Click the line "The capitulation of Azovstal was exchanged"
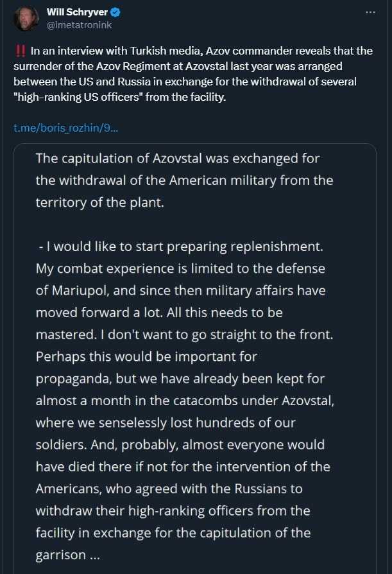Image resolution: width=392 pixels, height=574 pixels. point(178,158)
